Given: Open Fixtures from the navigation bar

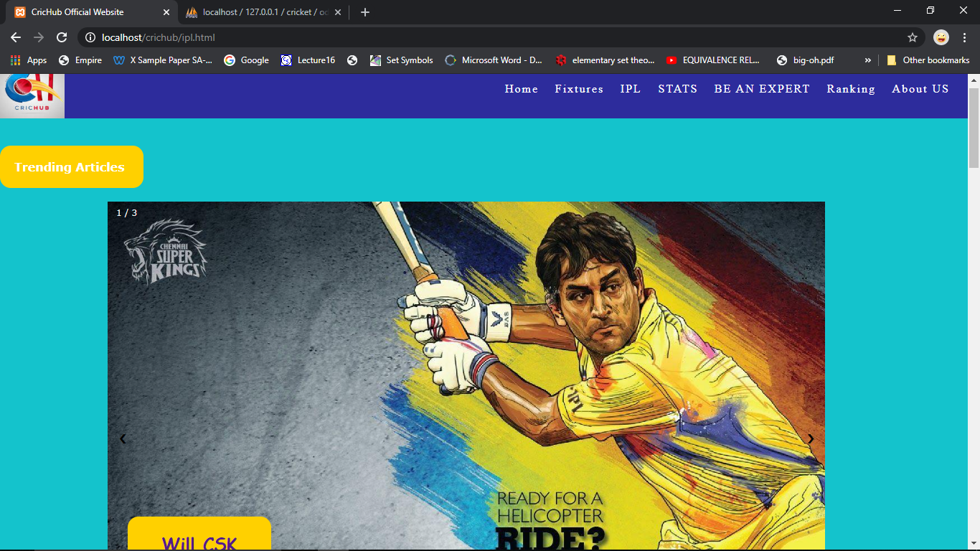Looking at the screenshot, I should [x=579, y=89].
